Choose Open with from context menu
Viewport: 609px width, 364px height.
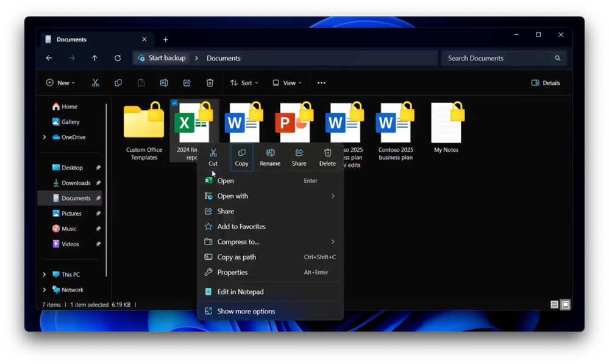click(233, 196)
